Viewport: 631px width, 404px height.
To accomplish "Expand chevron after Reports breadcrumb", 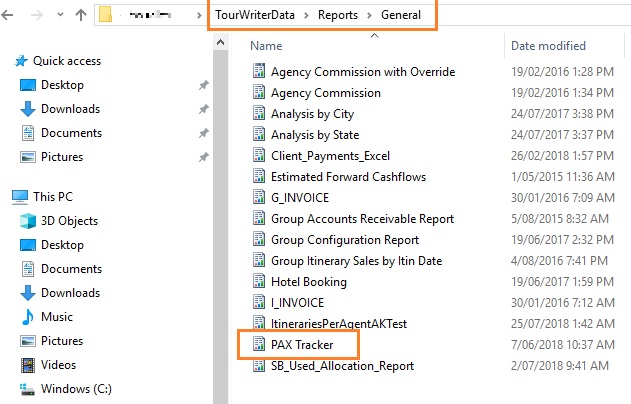I will 369,15.
